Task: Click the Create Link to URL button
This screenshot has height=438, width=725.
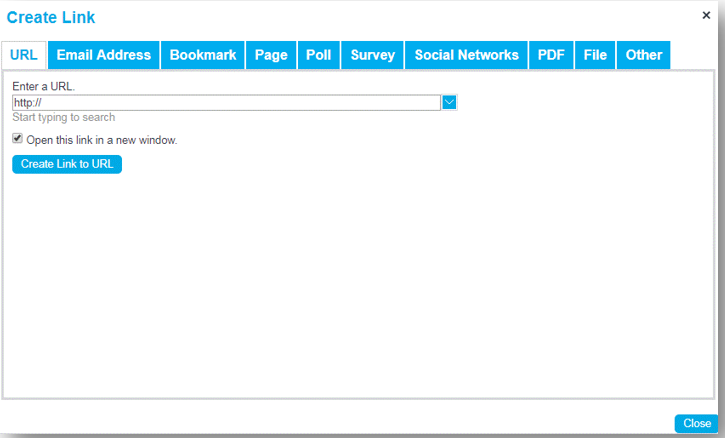Action: (x=67, y=164)
